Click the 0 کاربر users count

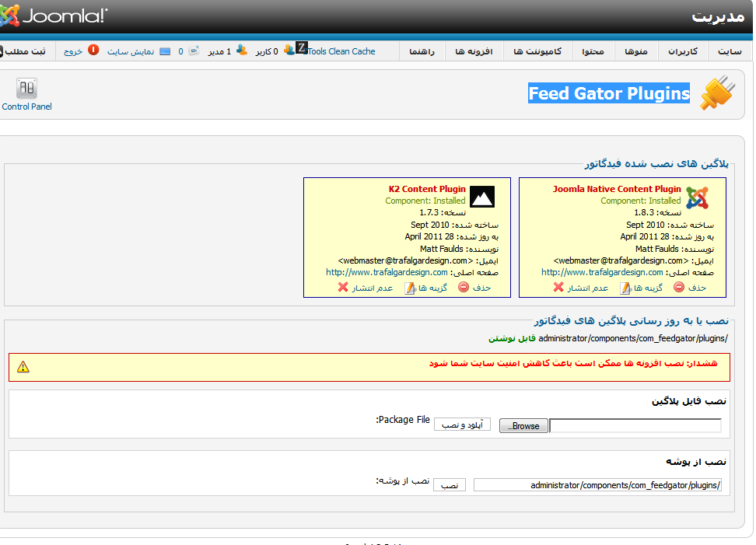click(x=267, y=51)
